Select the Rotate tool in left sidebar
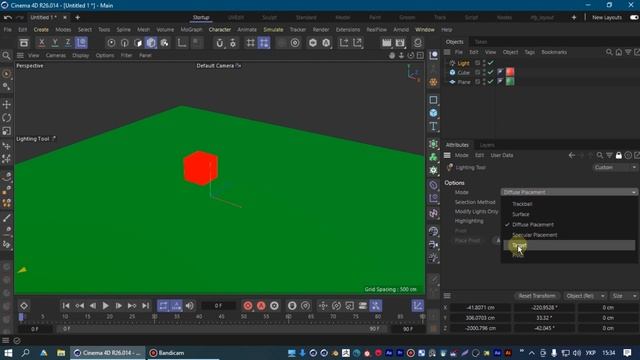 [7, 118]
